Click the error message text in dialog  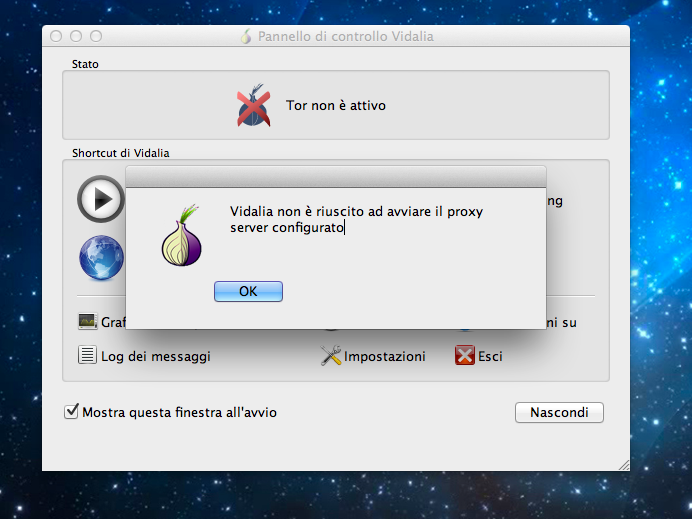356,220
